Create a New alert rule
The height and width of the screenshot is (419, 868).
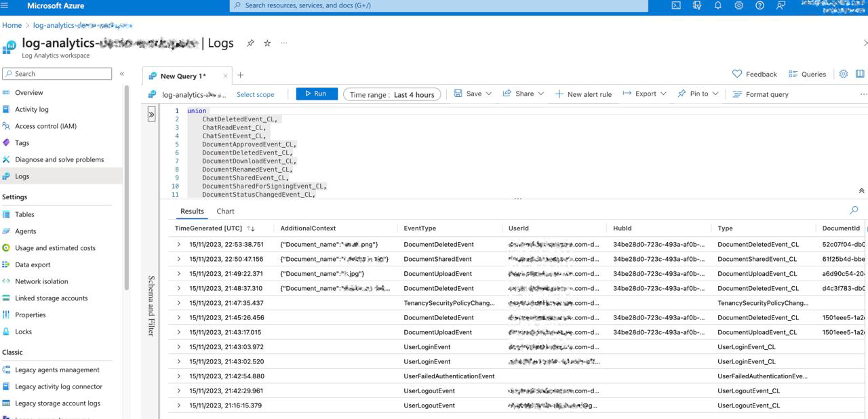(x=583, y=94)
